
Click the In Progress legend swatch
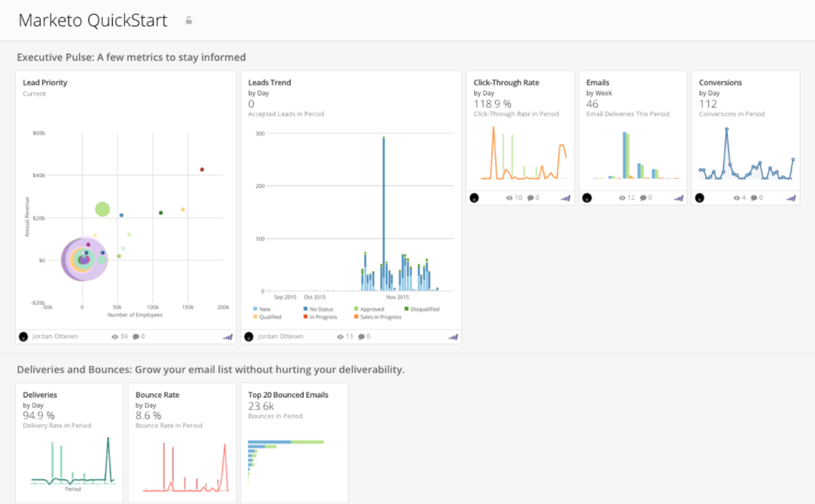click(x=306, y=317)
